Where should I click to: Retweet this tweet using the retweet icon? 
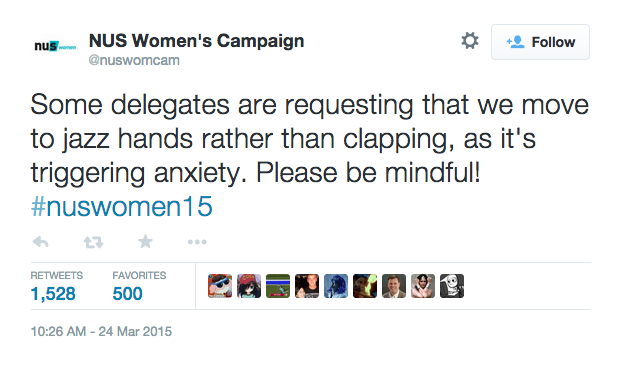pos(93,242)
